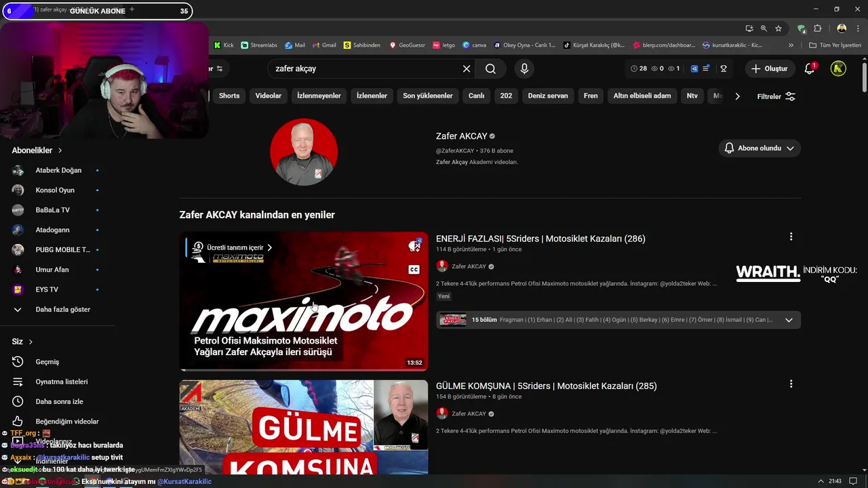Start voice search with the microphone icon
Screen dimensions: 868x488
(x=524, y=68)
